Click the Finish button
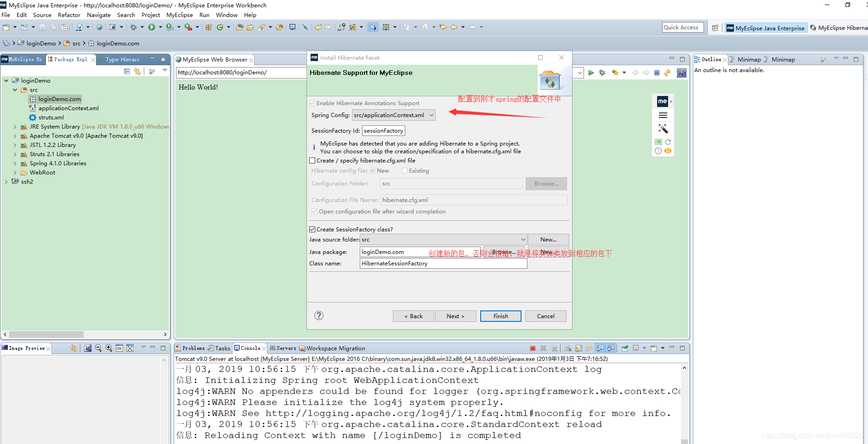Screen dimensions: 868x444 tap(500, 316)
